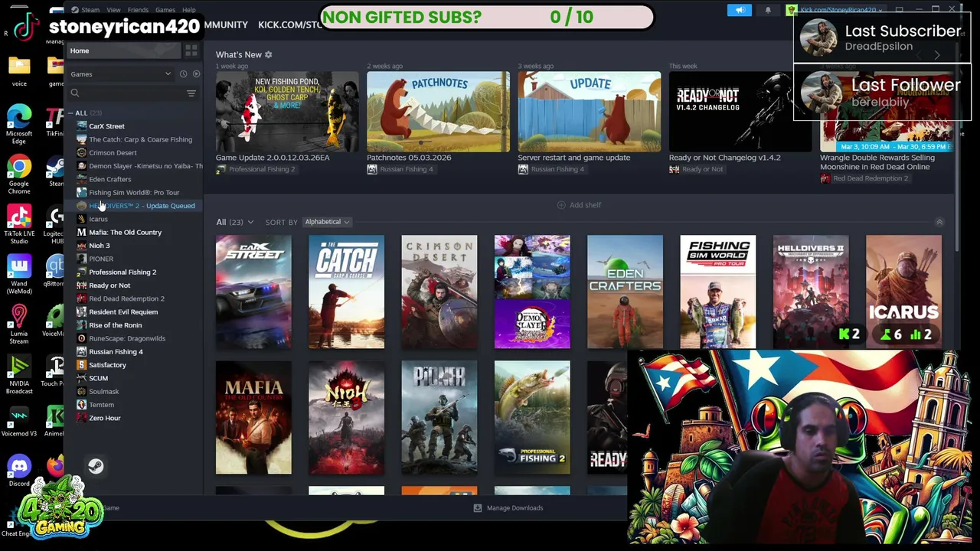Screen dimensions: 980x551
Task: Click Manage Downloads at the bottom bar
Action: click(508, 508)
